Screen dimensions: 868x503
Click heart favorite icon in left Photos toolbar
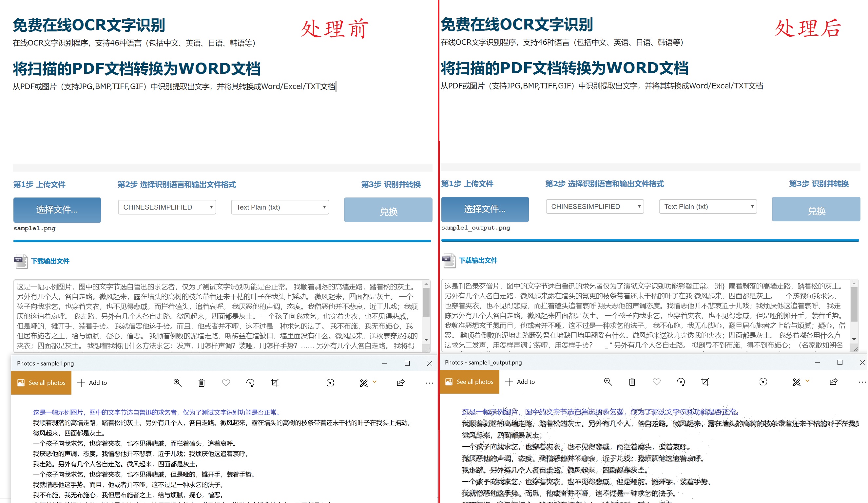[226, 382]
